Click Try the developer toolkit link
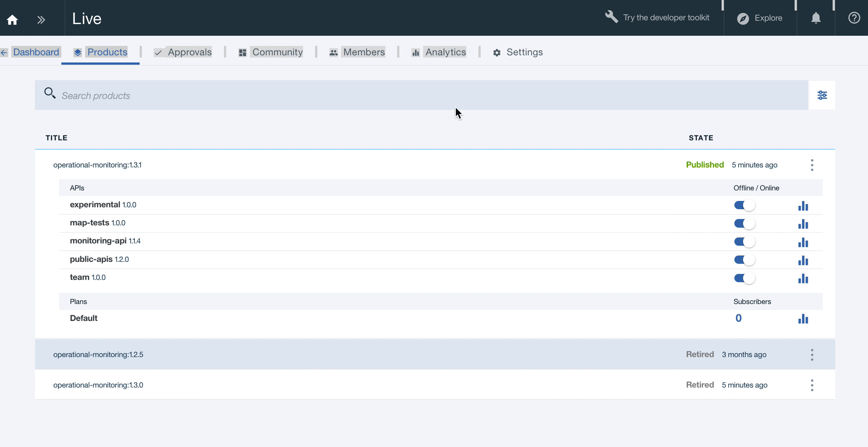 (665, 18)
